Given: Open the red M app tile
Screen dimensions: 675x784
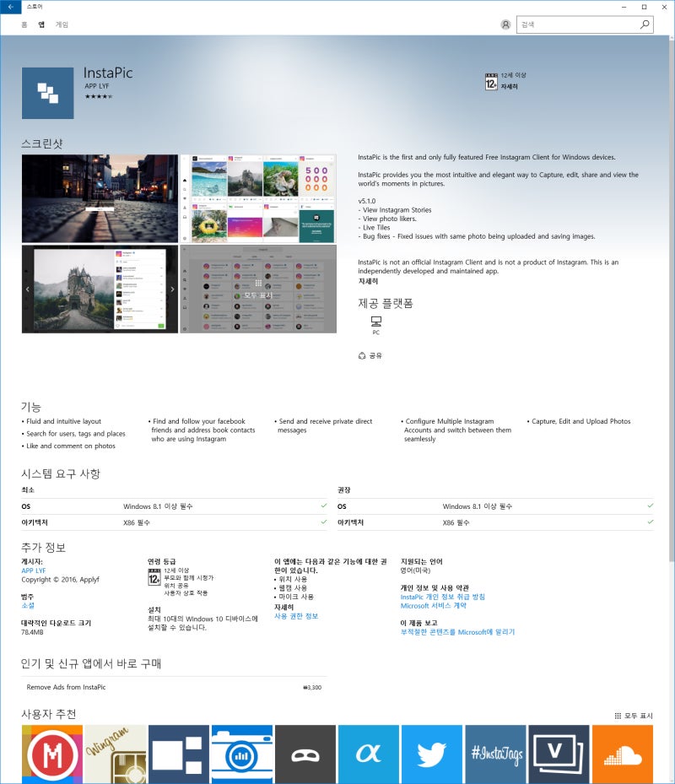Looking at the screenshot, I should coord(52,754).
